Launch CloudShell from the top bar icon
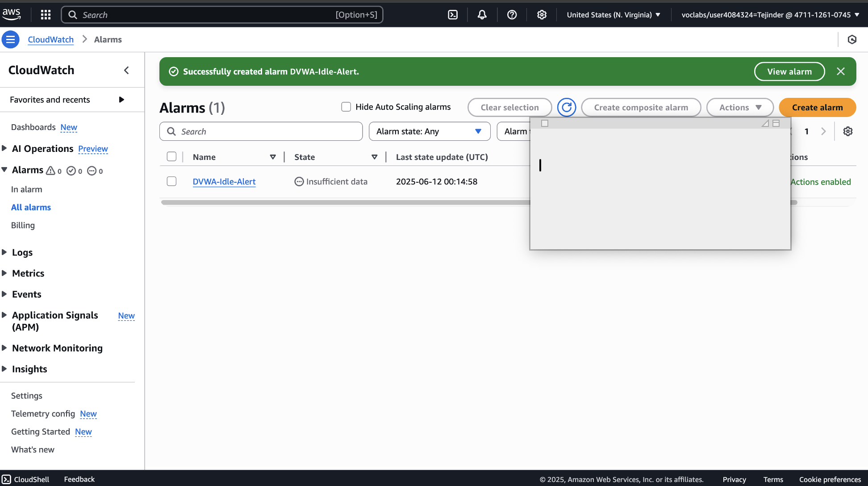This screenshot has width=868, height=486. pos(453,15)
